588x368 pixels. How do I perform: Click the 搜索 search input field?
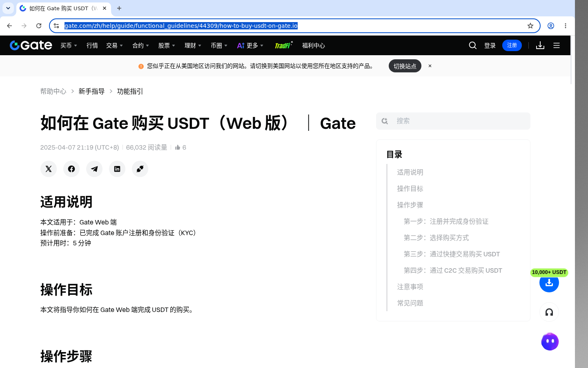[x=453, y=121]
